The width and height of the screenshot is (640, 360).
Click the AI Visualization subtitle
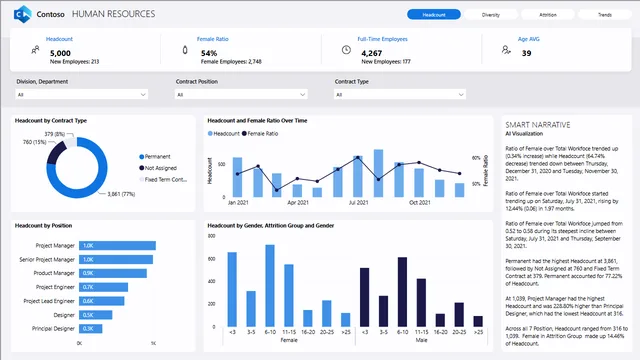coord(524,133)
